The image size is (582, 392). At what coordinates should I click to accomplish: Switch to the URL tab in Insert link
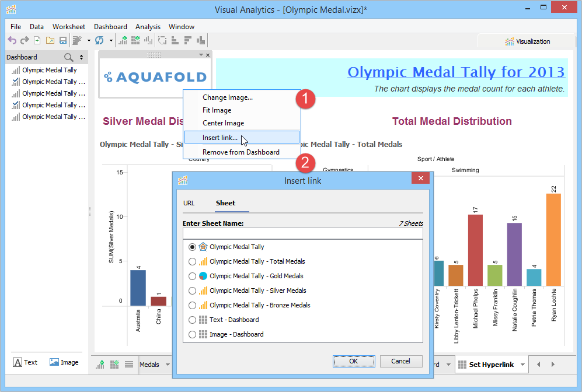189,203
